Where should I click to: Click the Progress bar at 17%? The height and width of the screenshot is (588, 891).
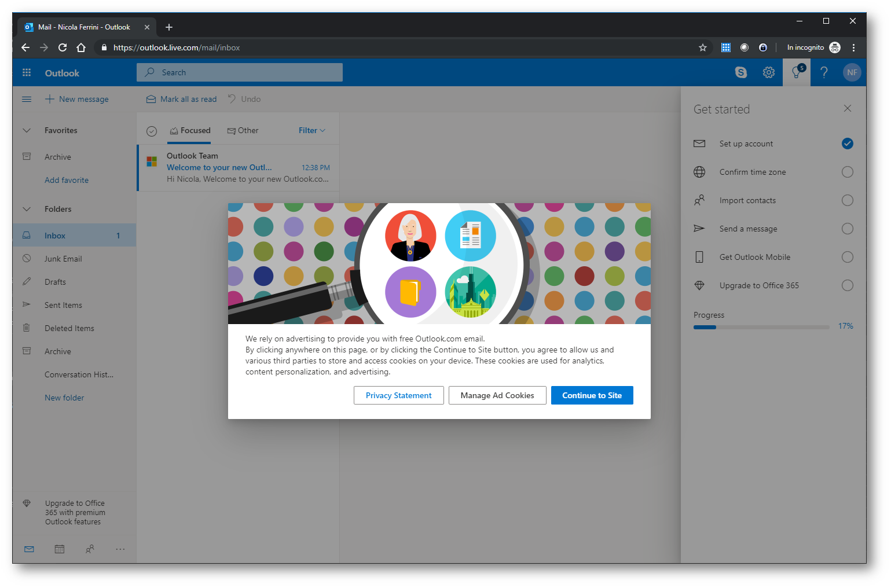click(761, 327)
